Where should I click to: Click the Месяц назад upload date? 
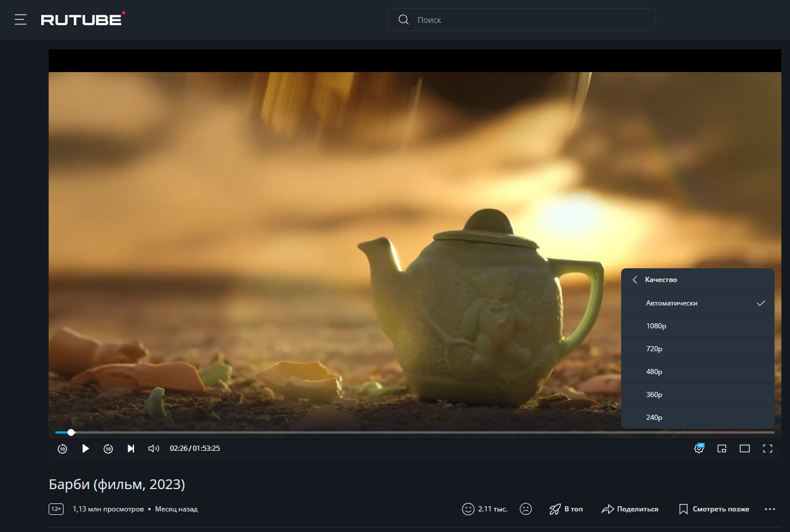(176, 509)
